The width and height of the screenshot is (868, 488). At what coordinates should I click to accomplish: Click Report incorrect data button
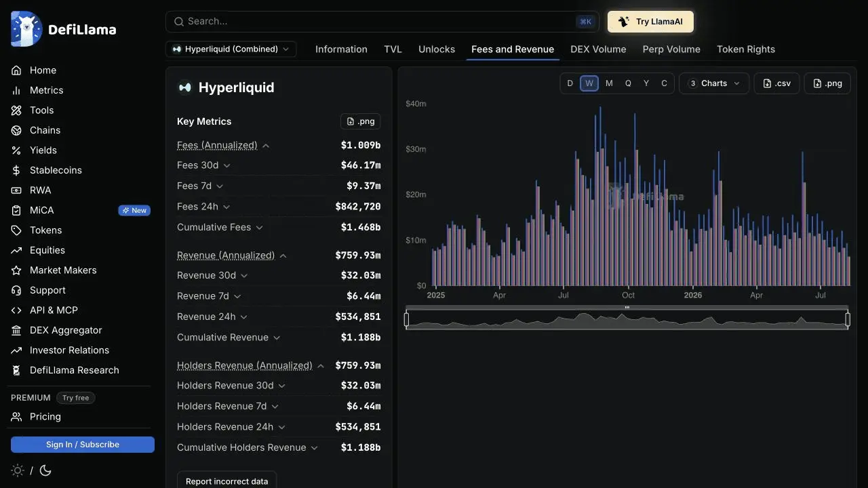pos(226,481)
